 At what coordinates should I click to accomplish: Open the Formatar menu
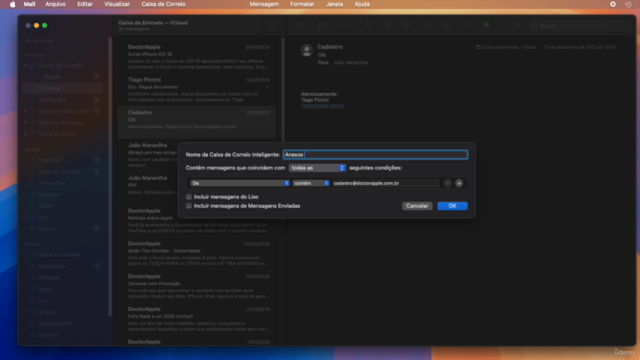302,4
